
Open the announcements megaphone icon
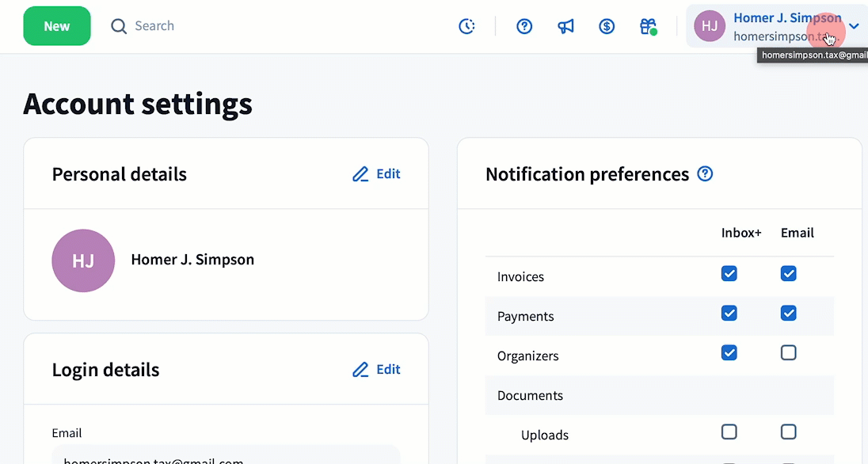565,26
